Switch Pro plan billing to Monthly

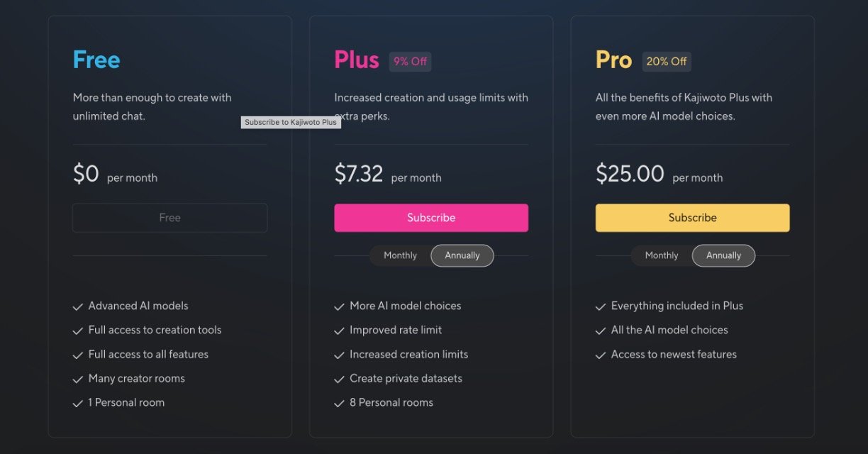coord(662,255)
